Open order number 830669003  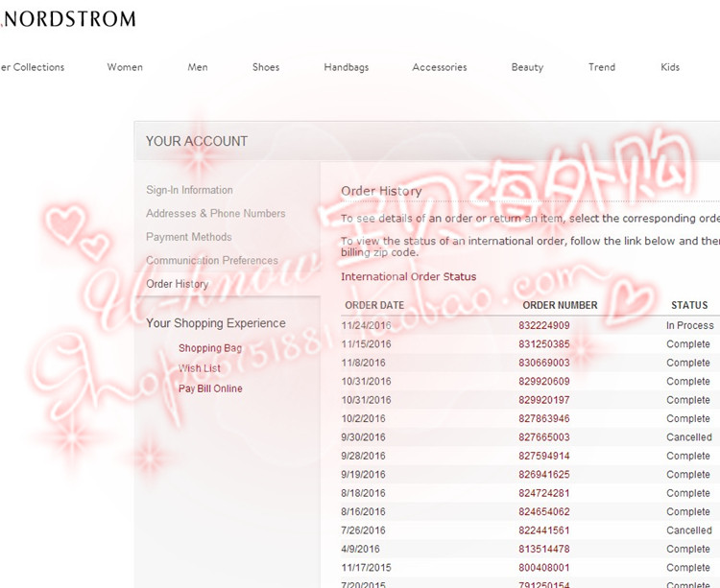544,363
